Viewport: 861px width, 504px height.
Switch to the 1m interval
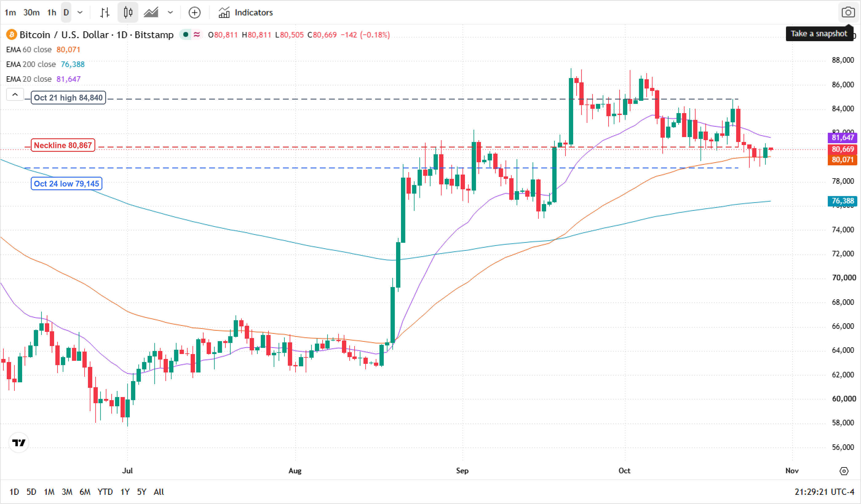[x=10, y=13]
